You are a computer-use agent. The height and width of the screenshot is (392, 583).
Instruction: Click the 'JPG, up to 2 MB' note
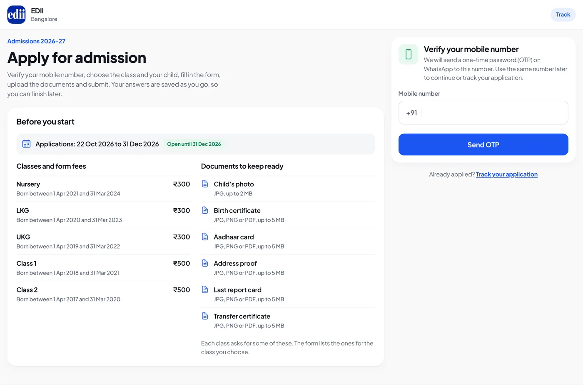(x=233, y=194)
